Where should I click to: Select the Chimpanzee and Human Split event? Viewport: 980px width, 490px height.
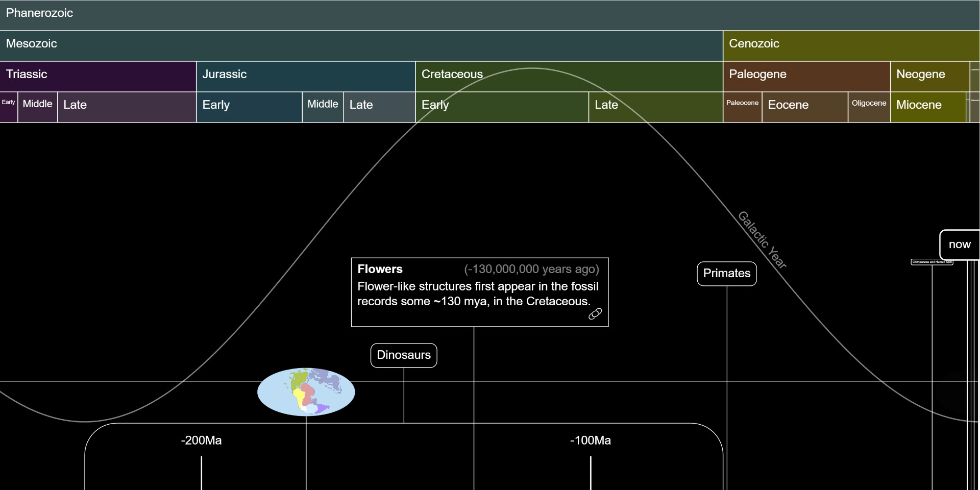pos(932,261)
